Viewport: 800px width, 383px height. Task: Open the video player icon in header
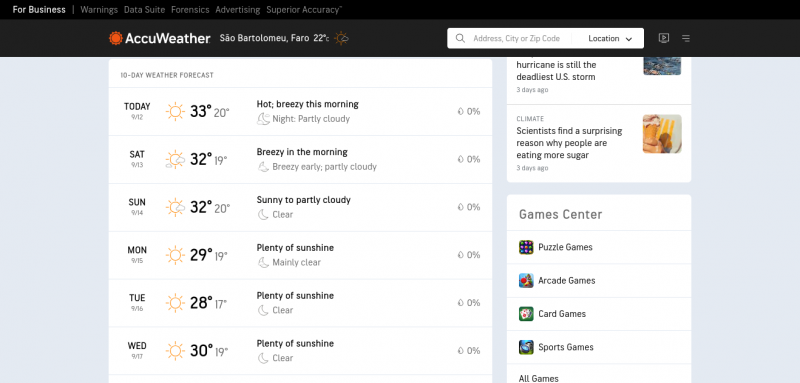(664, 38)
